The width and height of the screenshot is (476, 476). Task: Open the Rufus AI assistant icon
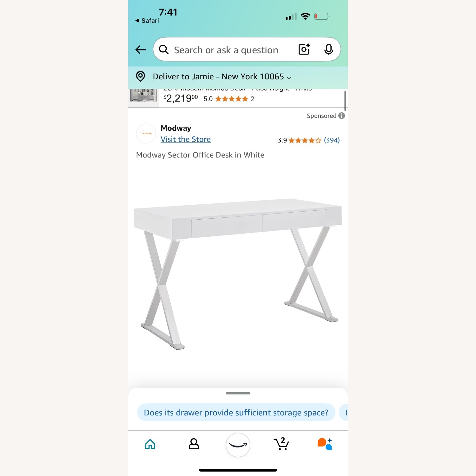[x=325, y=444]
